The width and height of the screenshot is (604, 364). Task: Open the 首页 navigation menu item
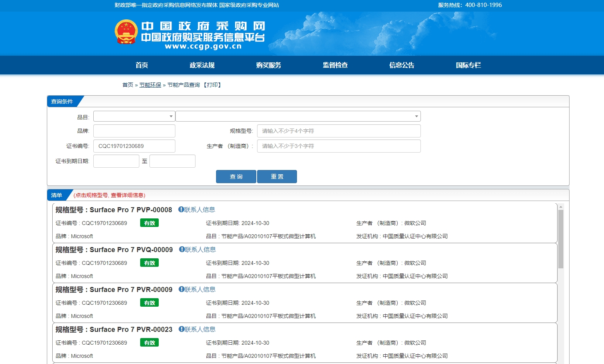[142, 65]
